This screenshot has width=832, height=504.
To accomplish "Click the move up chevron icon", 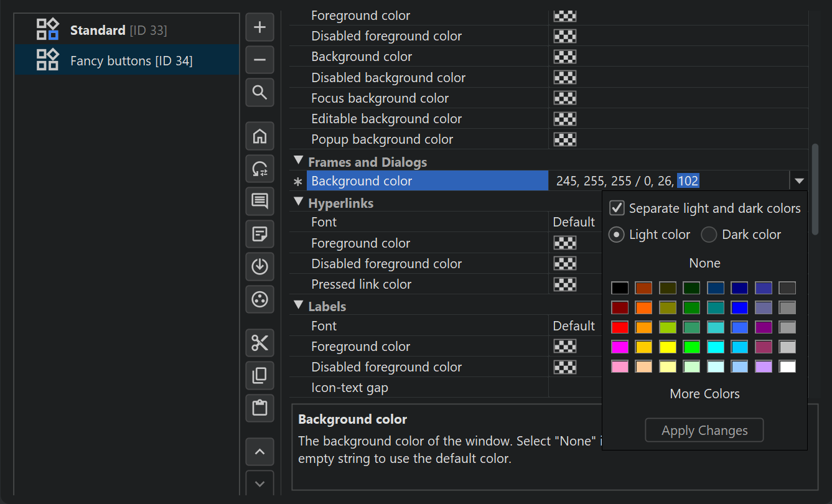I will point(260,452).
